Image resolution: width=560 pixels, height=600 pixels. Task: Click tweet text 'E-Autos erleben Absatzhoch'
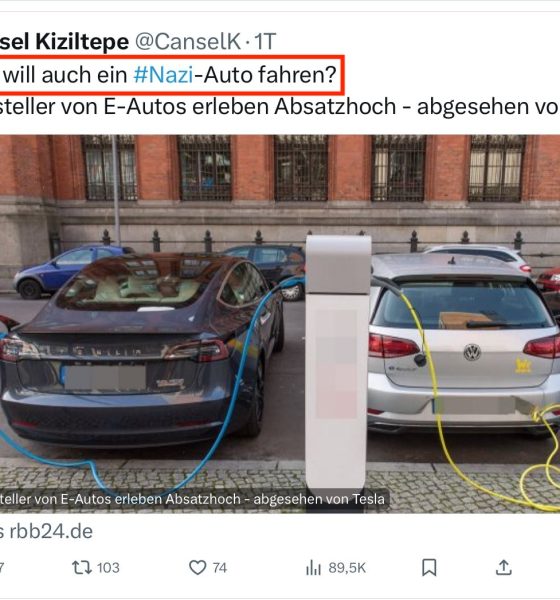point(250,106)
